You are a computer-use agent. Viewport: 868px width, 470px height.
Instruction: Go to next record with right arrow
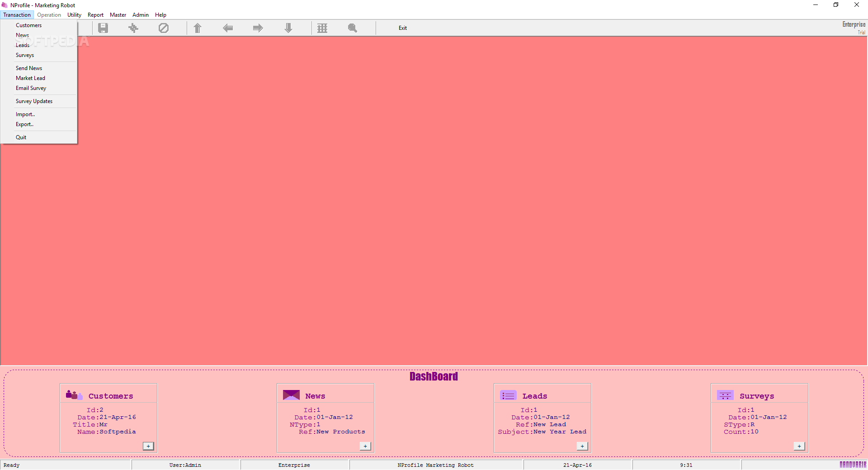click(x=258, y=28)
